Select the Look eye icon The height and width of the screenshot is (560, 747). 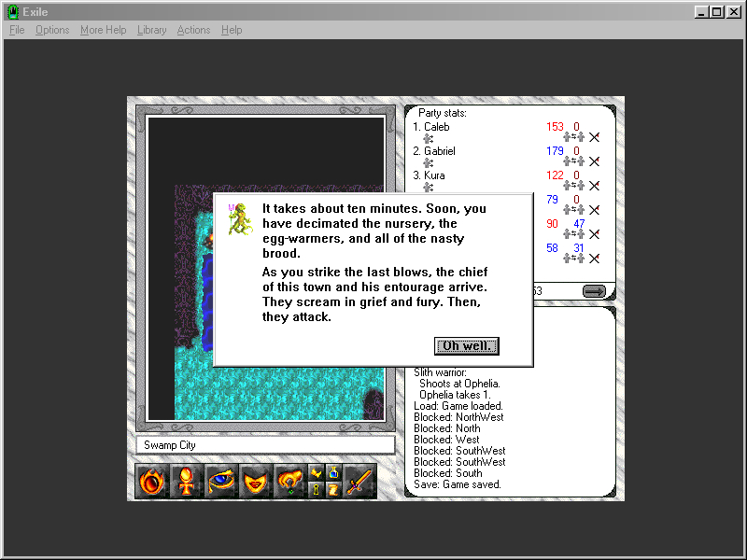point(221,482)
